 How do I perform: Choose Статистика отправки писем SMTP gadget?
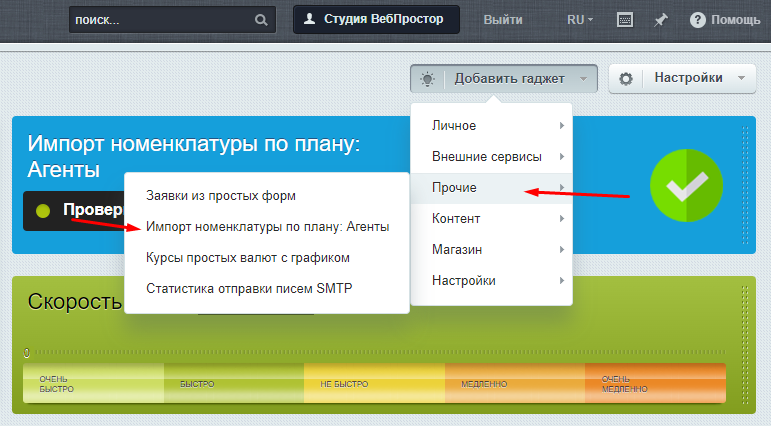pyautogui.click(x=267, y=289)
